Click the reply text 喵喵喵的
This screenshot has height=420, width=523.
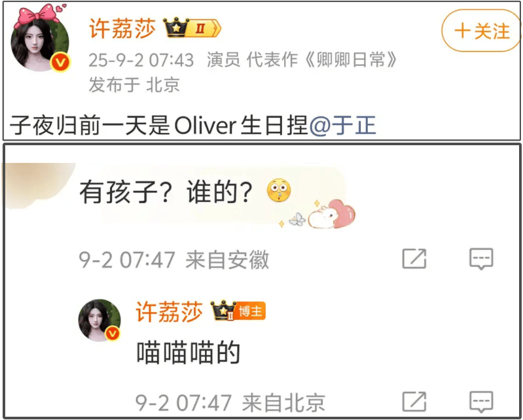pos(189,353)
